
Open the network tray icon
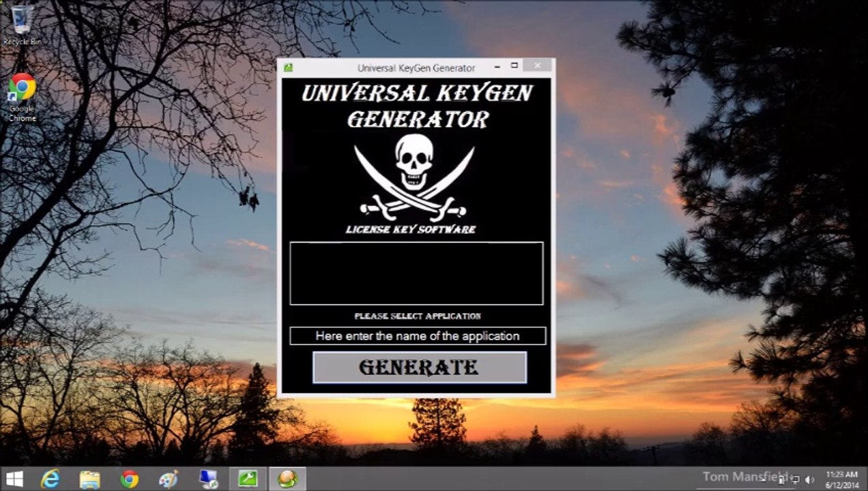(795, 480)
